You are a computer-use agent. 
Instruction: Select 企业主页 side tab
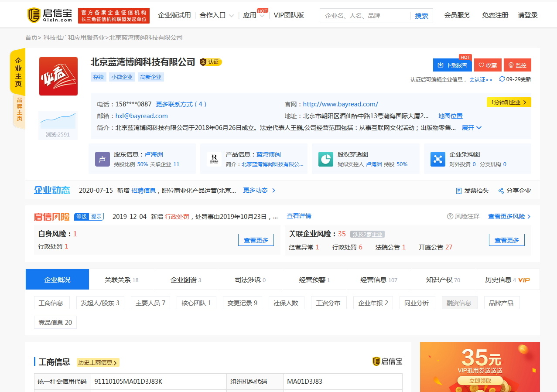(18, 72)
